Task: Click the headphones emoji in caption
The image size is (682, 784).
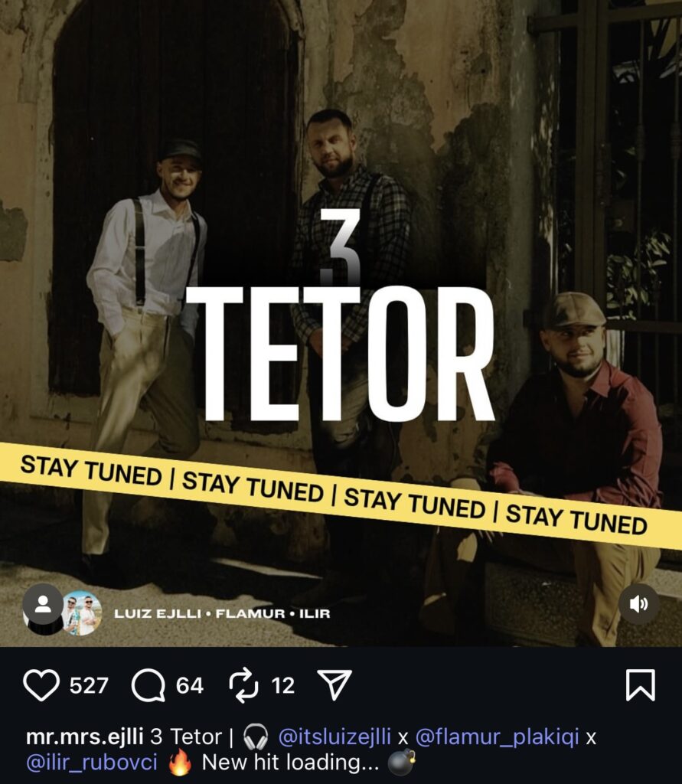Action: coord(256,737)
